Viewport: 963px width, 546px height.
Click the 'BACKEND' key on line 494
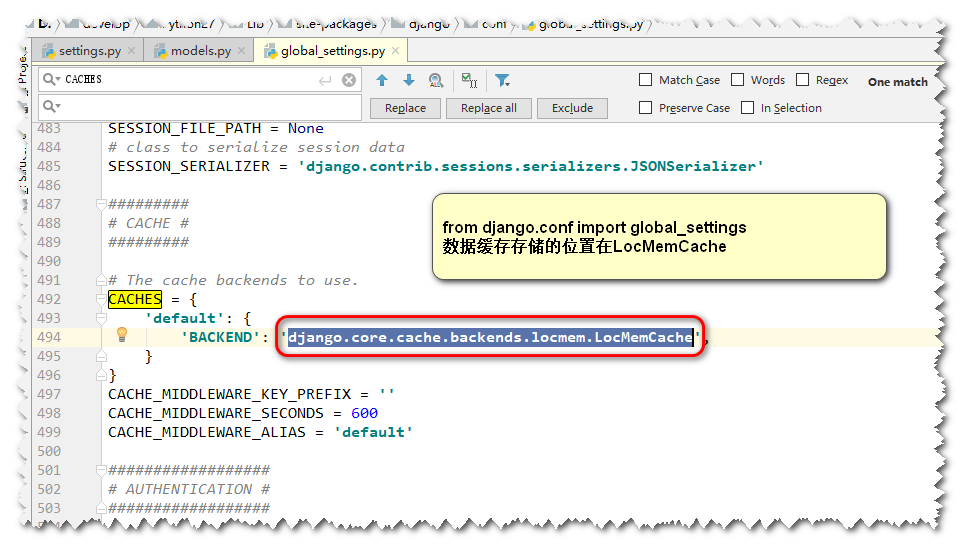point(220,337)
